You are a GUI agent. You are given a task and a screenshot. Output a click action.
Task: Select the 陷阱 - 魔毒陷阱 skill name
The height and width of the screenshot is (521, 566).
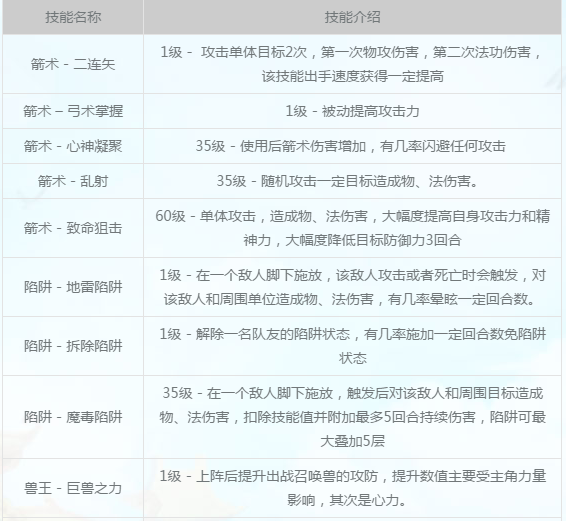point(73,417)
